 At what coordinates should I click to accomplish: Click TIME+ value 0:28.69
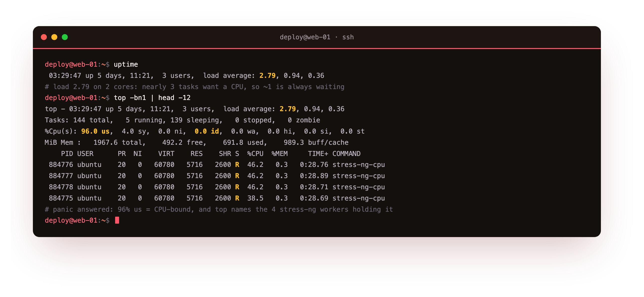pos(314,198)
